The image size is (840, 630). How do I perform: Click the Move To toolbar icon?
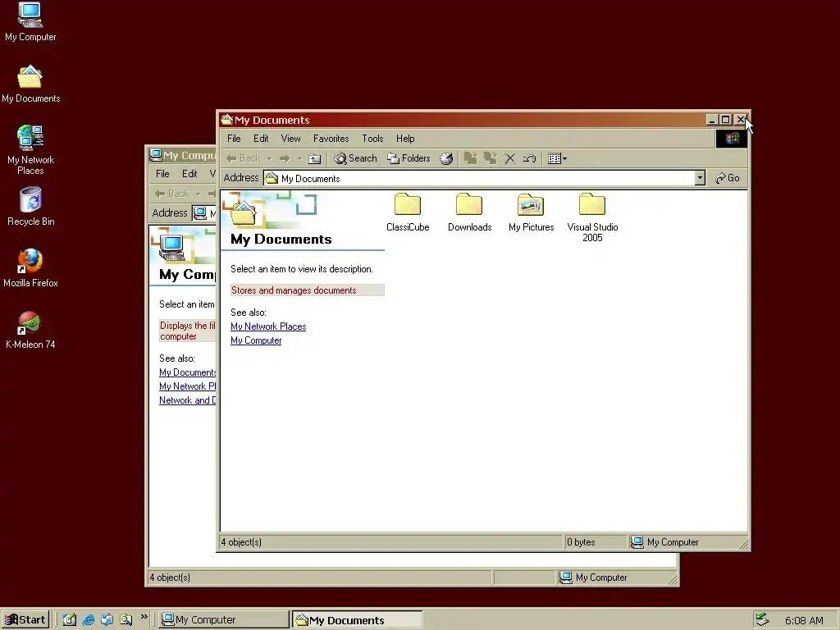pyautogui.click(x=470, y=158)
